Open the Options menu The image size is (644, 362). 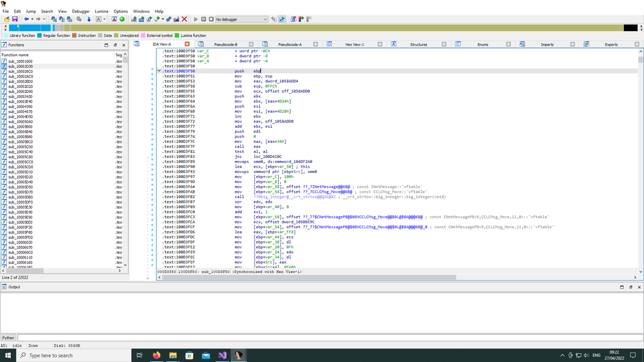click(x=121, y=11)
